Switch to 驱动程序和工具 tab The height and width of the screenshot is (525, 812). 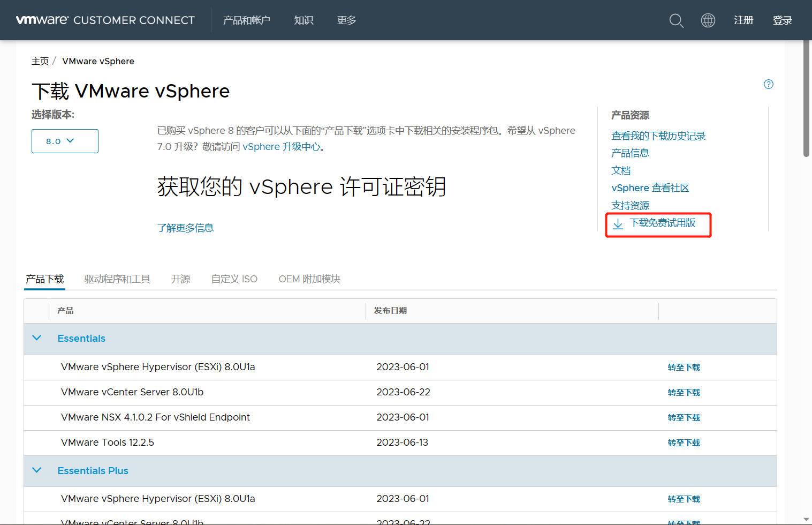coord(117,279)
